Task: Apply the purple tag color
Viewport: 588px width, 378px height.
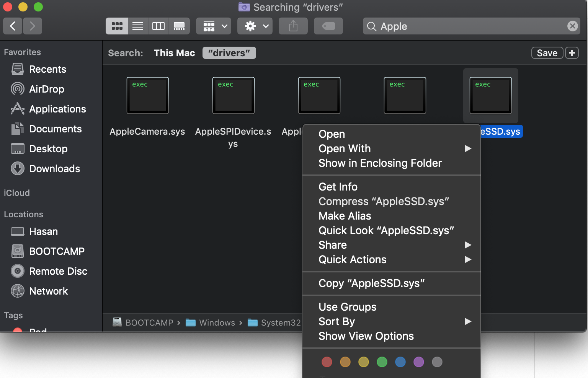Action: point(419,362)
